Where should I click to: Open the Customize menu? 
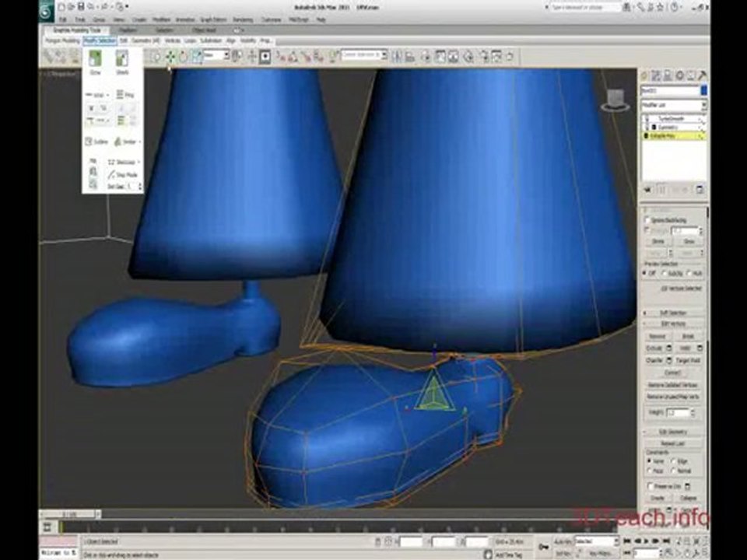[272, 20]
